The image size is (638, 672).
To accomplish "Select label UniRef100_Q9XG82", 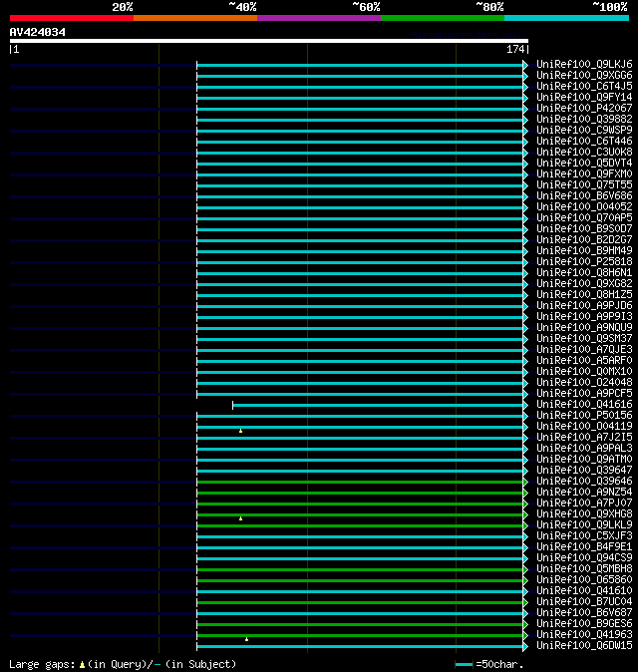I will [584, 284].
